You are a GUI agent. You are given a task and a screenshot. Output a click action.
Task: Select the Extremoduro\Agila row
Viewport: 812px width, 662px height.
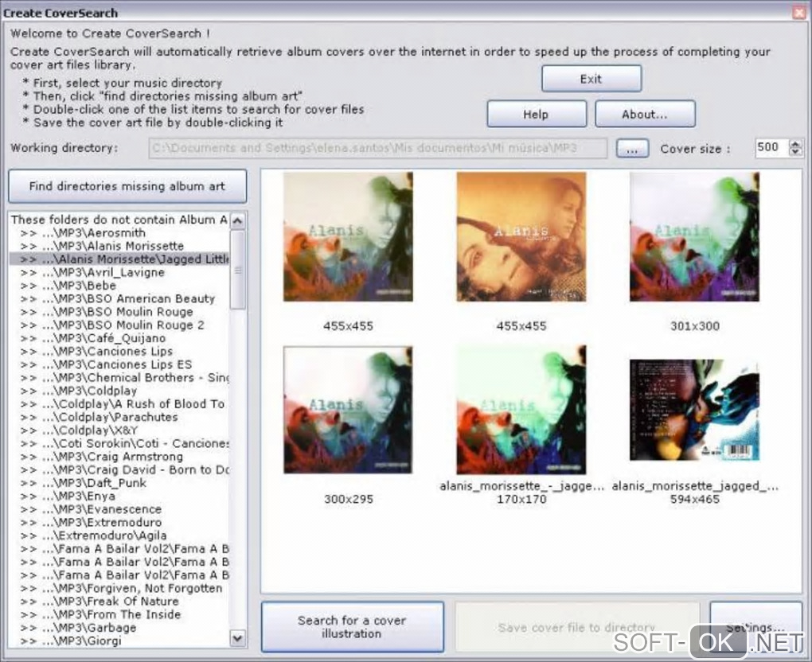[x=119, y=535]
